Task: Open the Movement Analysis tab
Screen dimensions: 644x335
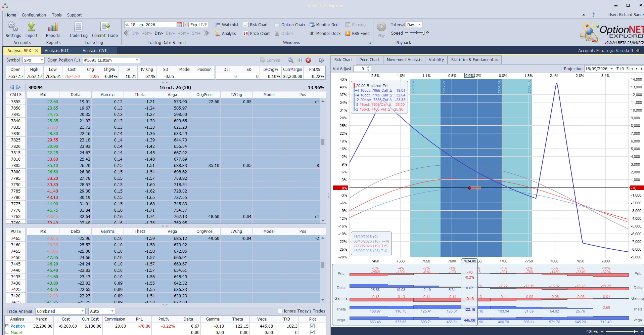Action: coord(404,60)
